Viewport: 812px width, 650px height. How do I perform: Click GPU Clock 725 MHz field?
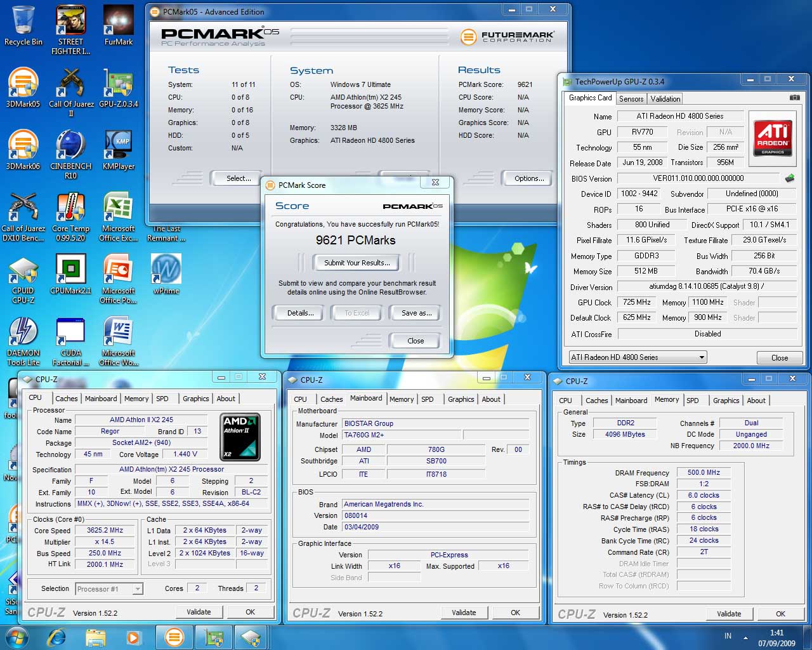(x=636, y=302)
